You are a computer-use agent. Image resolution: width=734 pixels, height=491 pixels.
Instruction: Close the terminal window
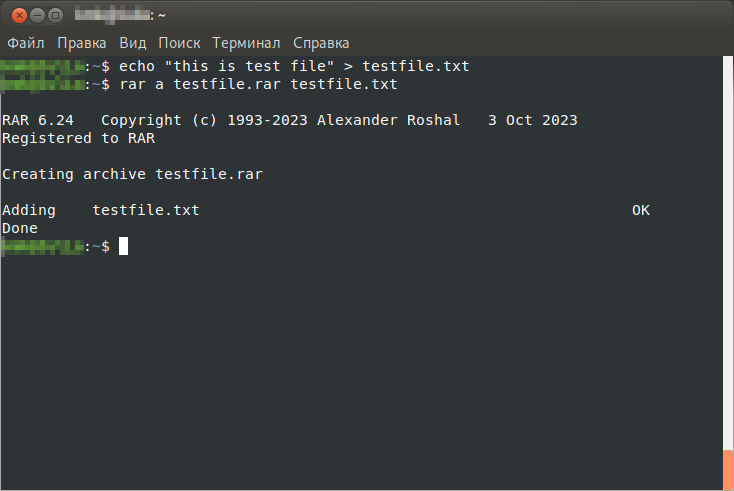18,15
